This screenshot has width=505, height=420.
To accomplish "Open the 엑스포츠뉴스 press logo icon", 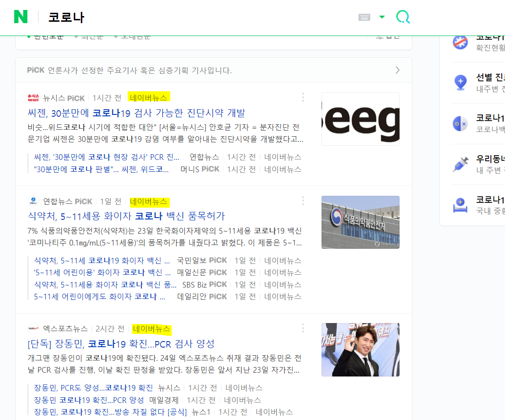I will click(33, 329).
